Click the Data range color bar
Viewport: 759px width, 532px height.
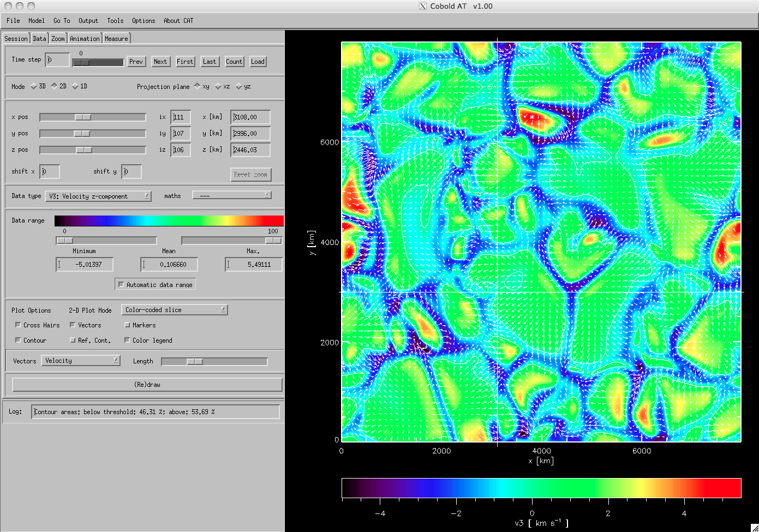[169, 220]
